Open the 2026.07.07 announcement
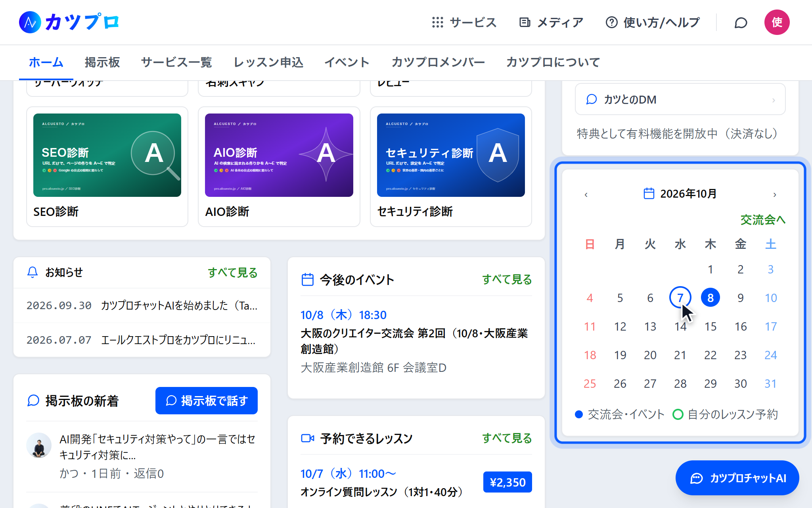The height and width of the screenshot is (508, 812). tap(142, 340)
